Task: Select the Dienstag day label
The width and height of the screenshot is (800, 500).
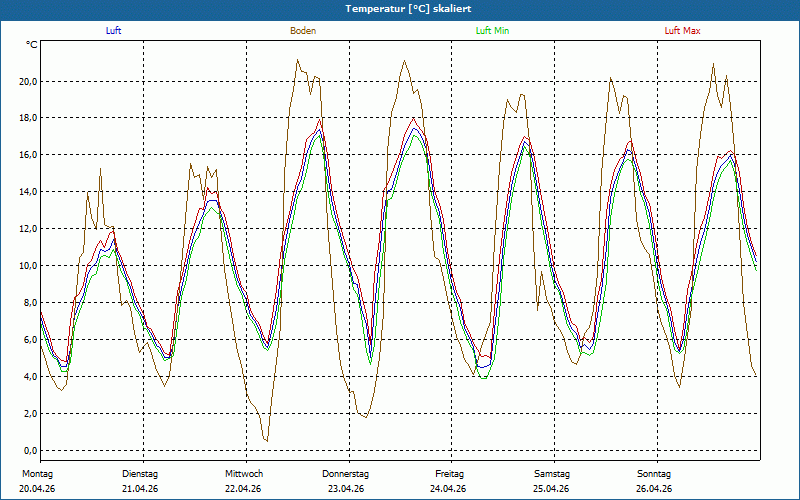Action: coord(140,474)
